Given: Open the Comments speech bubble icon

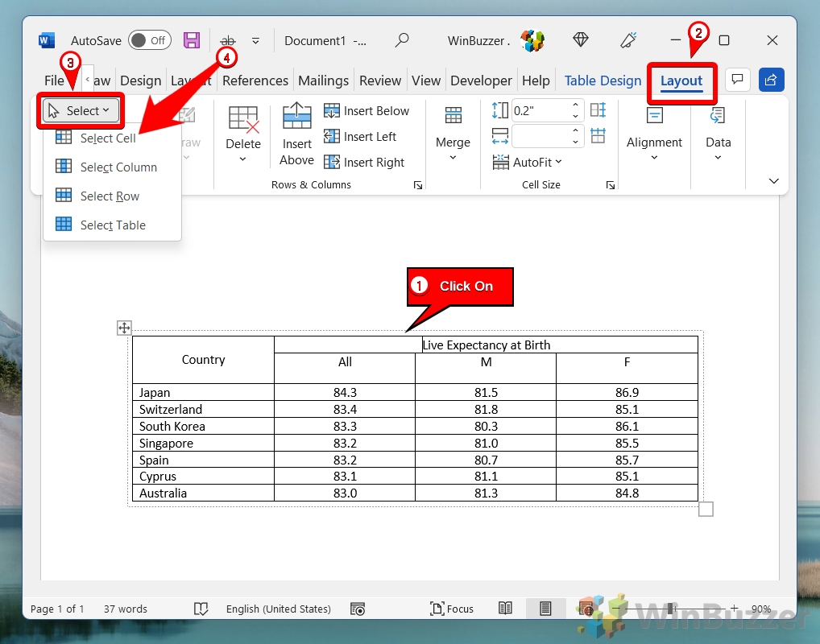Looking at the screenshot, I should click(x=736, y=80).
